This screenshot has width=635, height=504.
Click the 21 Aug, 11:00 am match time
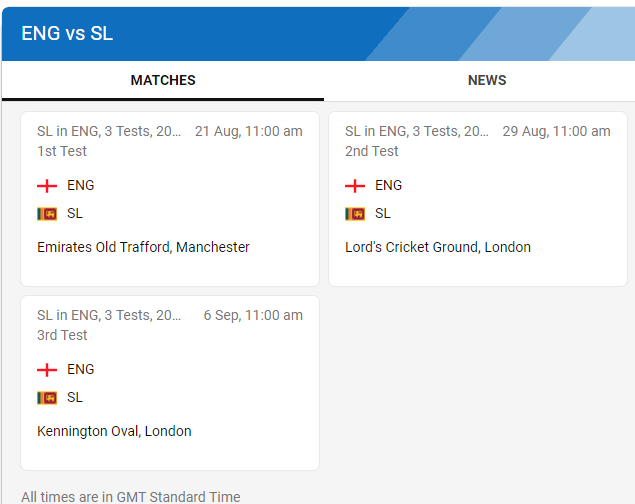coord(248,132)
